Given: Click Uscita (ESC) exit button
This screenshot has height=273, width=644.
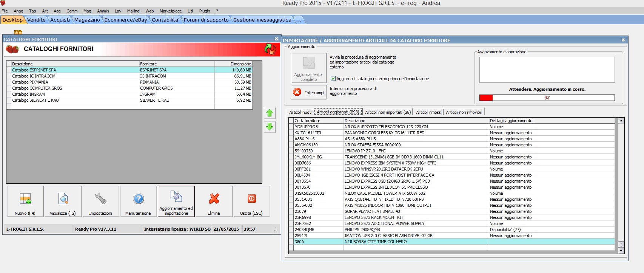Looking at the screenshot, I should (252, 201).
